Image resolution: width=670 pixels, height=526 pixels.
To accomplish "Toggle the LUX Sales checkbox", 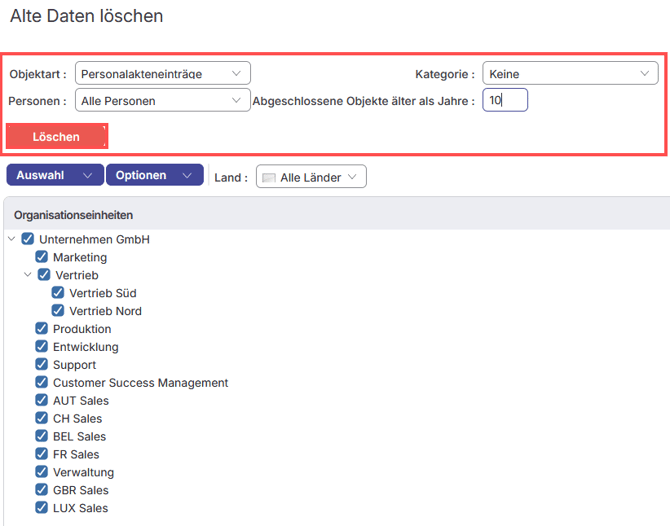I will 42,508.
